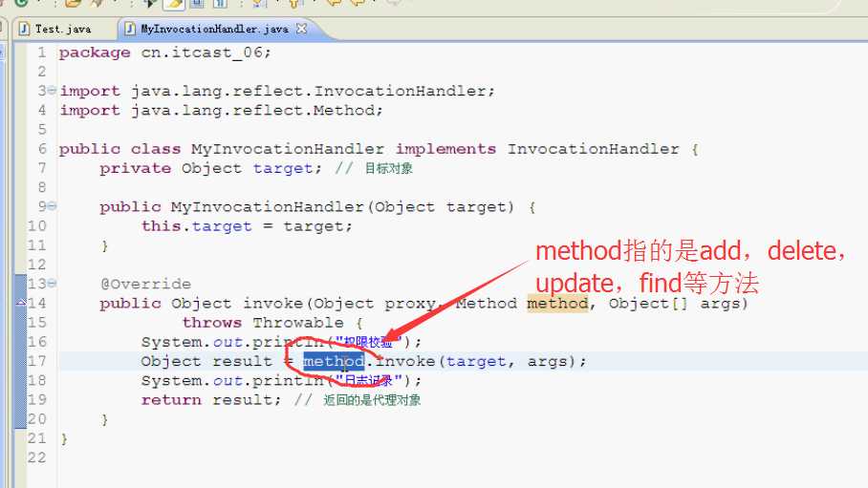The image size is (868, 488).
Task: Click the Java file icon on Test.java tab
Action: [x=24, y=29]
